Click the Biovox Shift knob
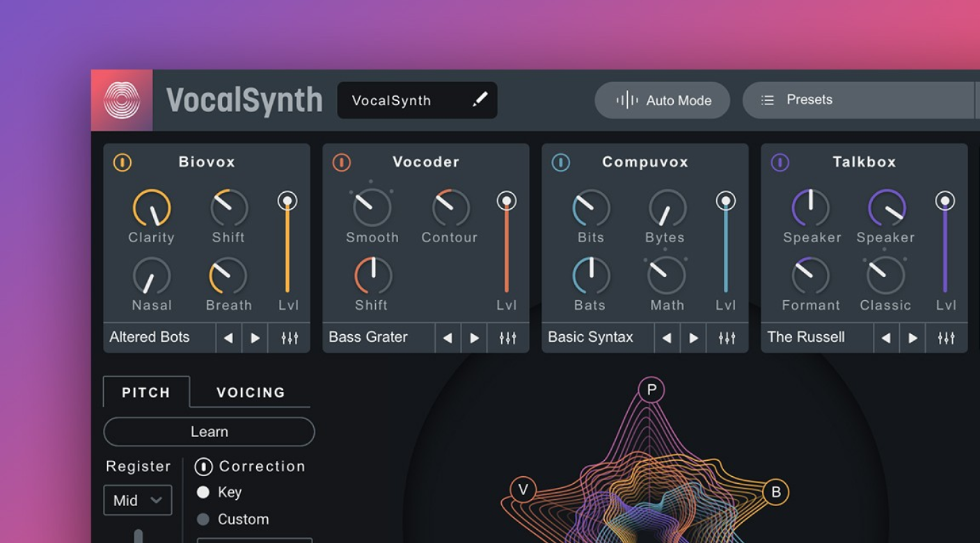This screenshot has width=980, height=543. tap(229, 208)
